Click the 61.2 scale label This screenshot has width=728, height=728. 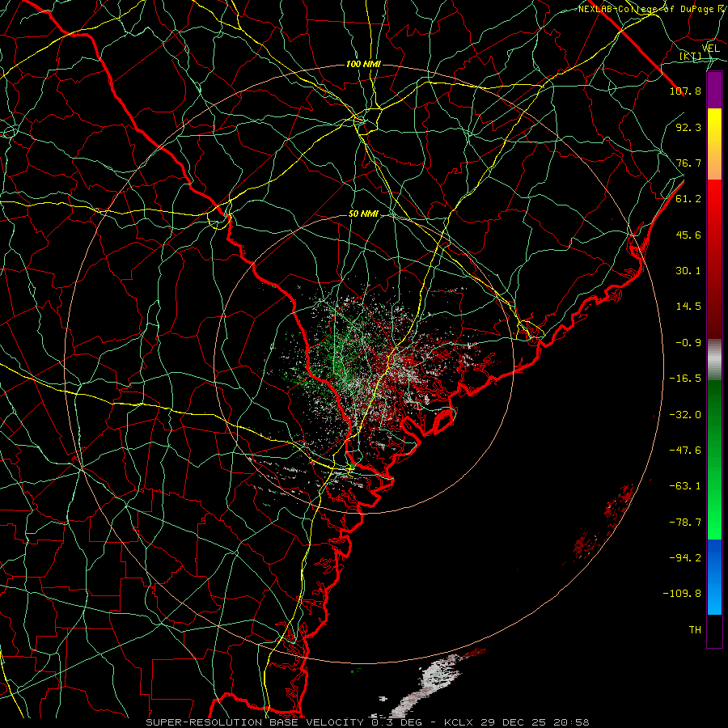[688, 199]
